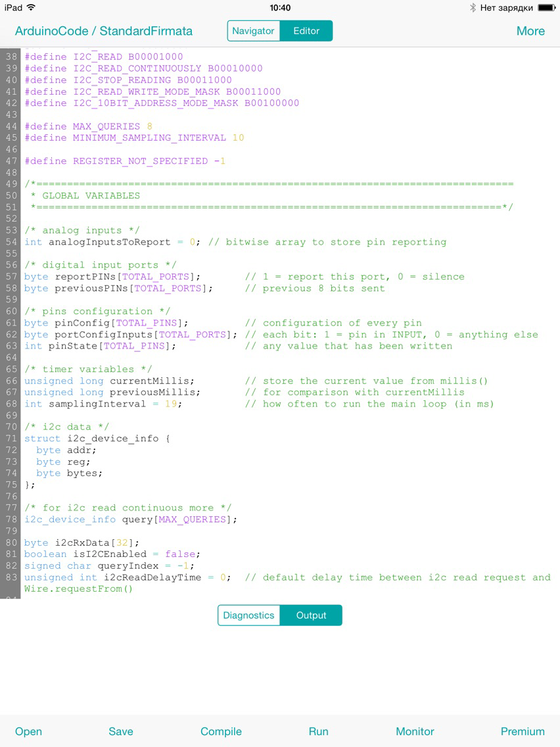560x747 pixels.
Task: Switch to the Diagnostics panel
Action: 248,615
